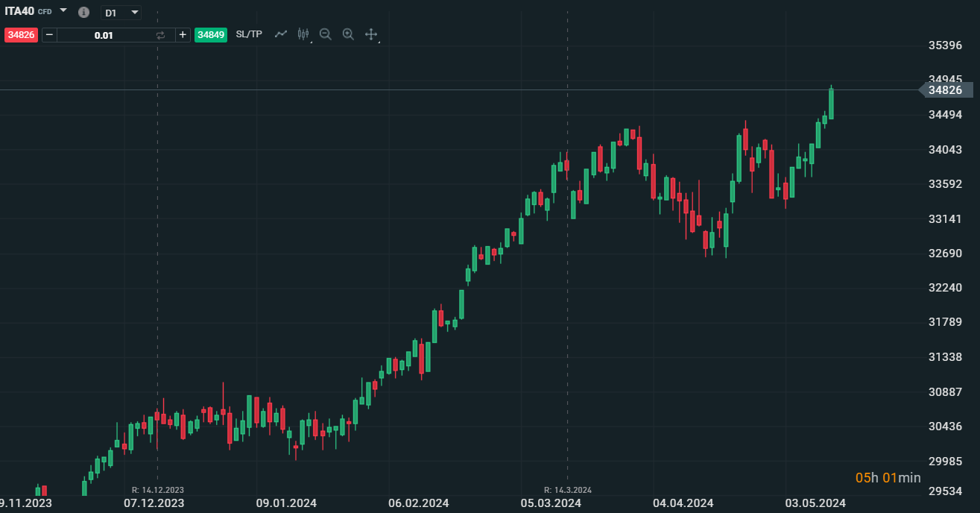980x513 pixels.
Task: Decrease trade volume with minus button
Action: (49, 35)
